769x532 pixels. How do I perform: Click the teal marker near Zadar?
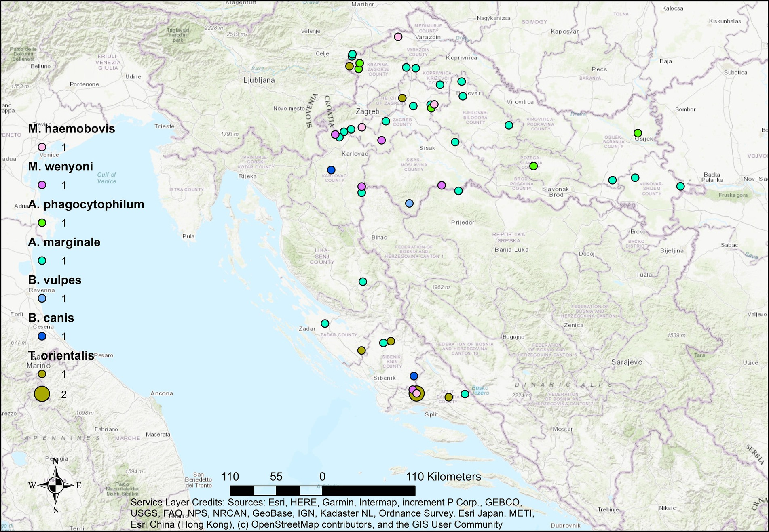[x=325, y=323]
